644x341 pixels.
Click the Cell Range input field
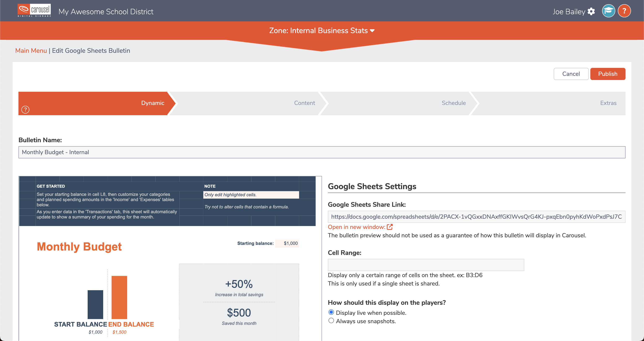(426, 265)
